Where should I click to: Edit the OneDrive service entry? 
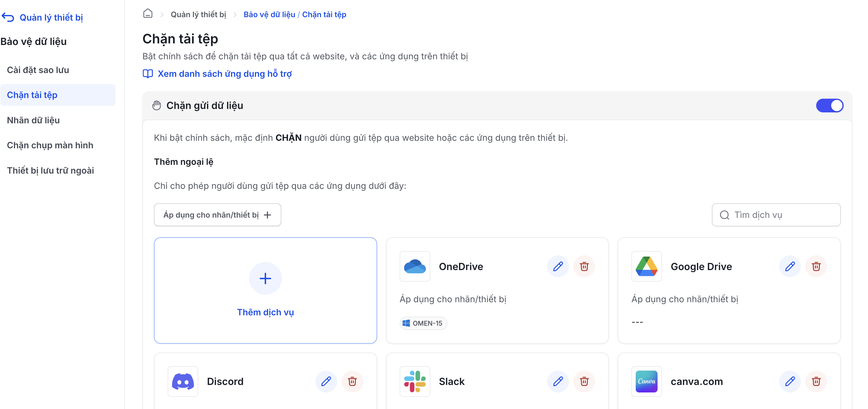click(558, 267)
